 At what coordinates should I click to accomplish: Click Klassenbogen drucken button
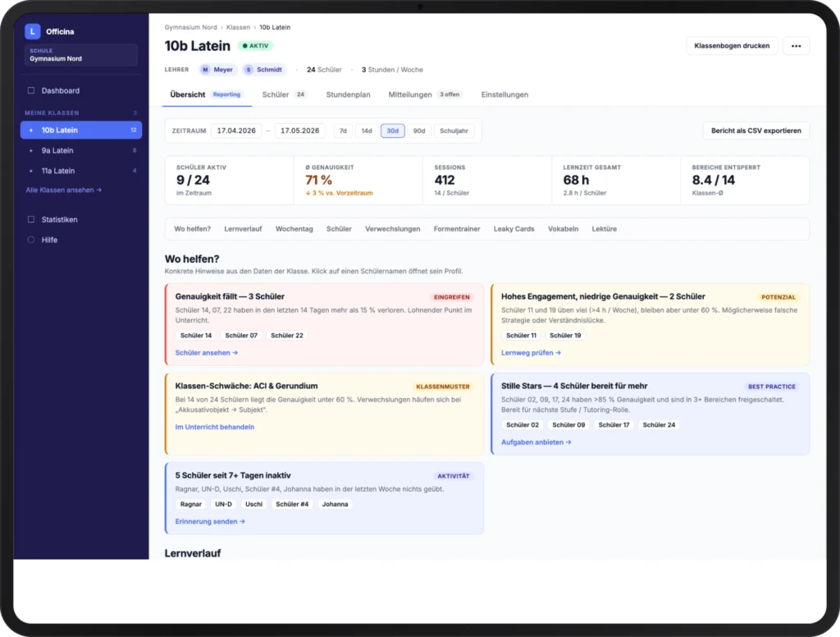[x=732, y=46]
